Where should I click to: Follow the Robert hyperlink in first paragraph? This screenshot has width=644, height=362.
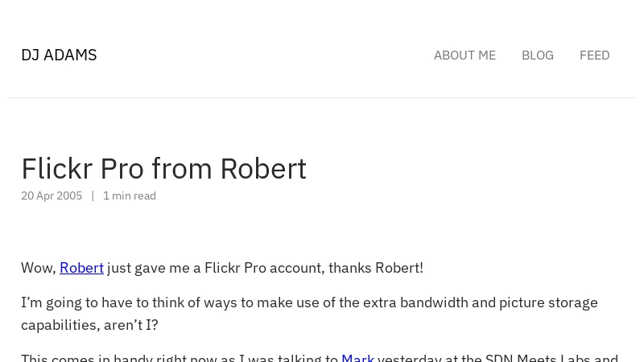point(81,268)
